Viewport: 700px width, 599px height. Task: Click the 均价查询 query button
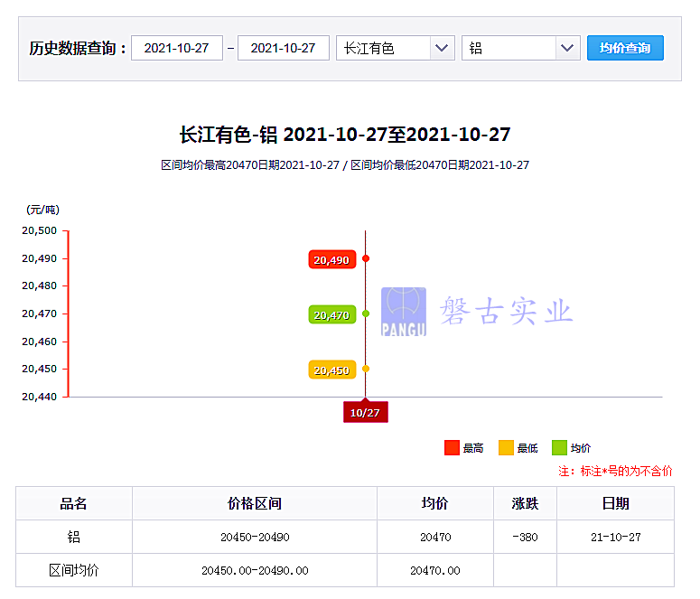pos(625,48)
